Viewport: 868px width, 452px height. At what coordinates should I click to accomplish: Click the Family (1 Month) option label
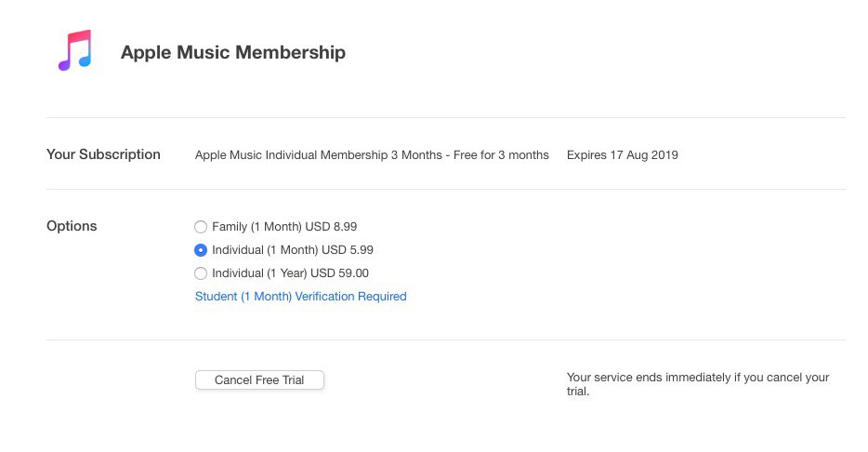[256, 227]
